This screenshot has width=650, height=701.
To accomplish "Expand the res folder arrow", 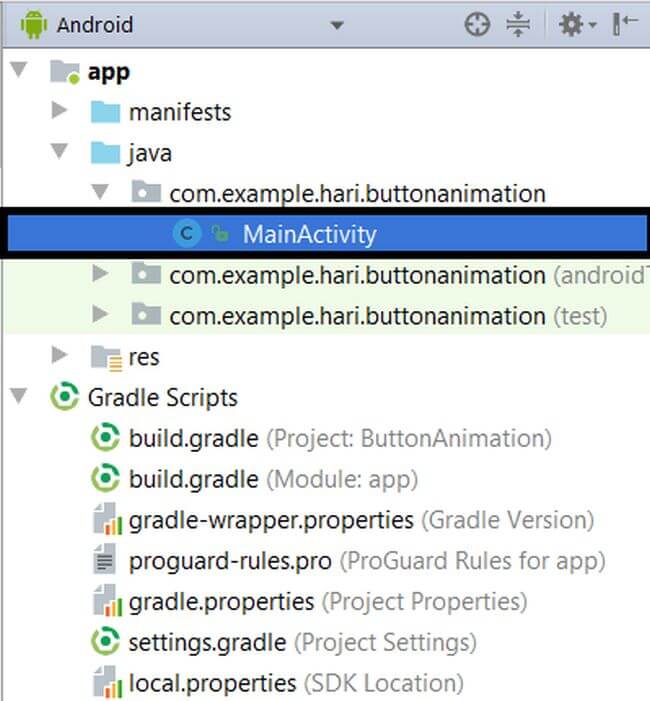I will tap(60, 356).
